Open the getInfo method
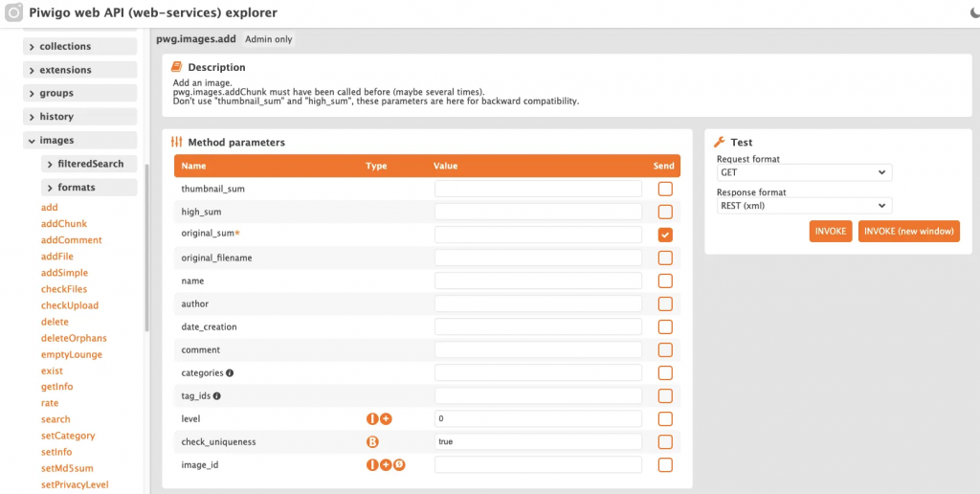This screenshot has width=980, height=494. coord(56,387)
